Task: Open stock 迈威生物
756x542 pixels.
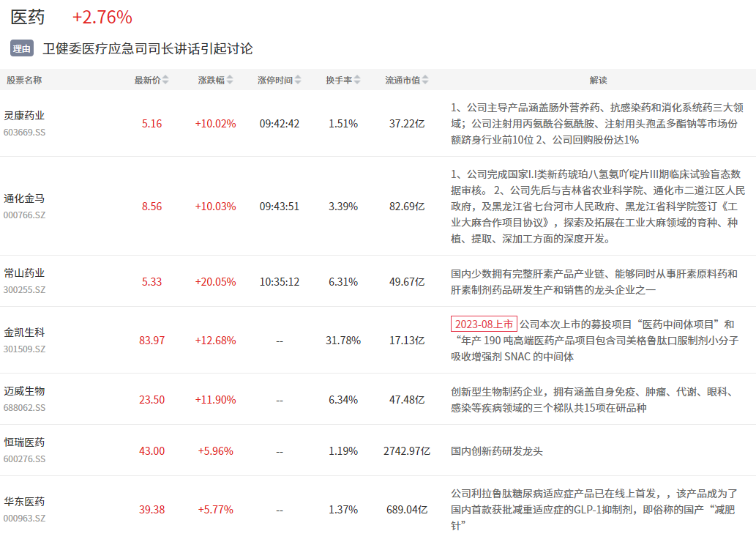Action: click(x=24, y=391)
